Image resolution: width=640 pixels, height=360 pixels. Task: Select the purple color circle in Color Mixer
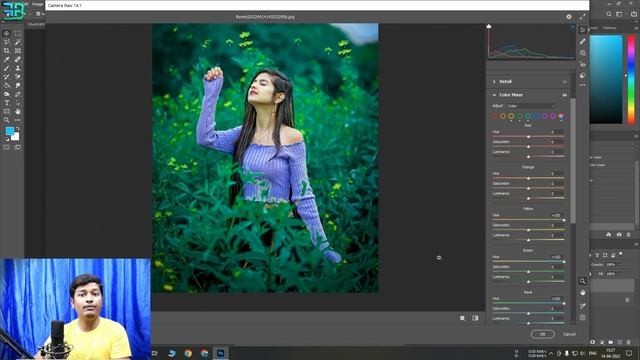pos(544,116)
